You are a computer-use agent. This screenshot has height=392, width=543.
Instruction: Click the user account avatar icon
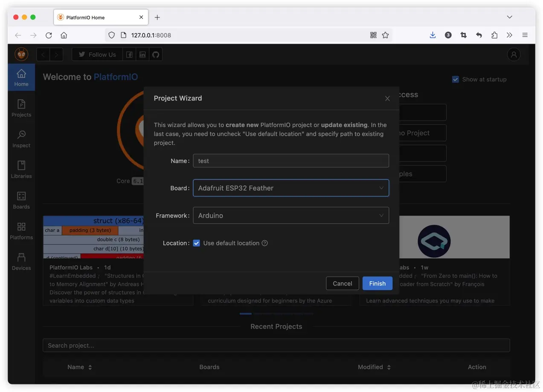tap(514, 55)
